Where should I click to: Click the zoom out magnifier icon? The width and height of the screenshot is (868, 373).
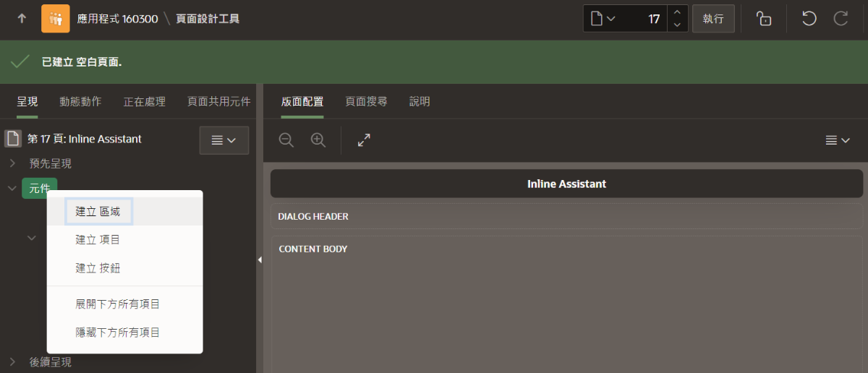click(286, 140)
